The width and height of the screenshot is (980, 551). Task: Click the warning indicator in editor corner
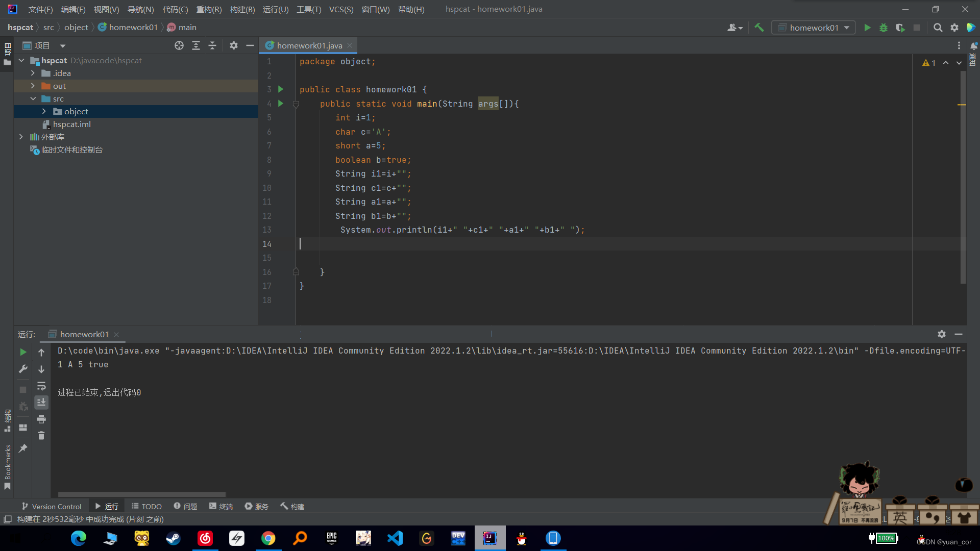click(928, 63)
